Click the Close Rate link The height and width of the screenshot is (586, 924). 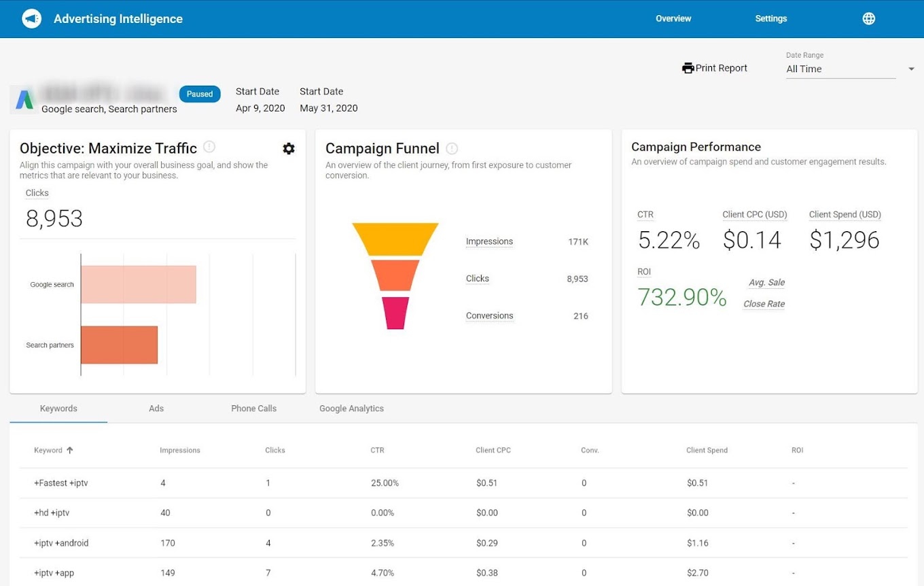[764, 304]
